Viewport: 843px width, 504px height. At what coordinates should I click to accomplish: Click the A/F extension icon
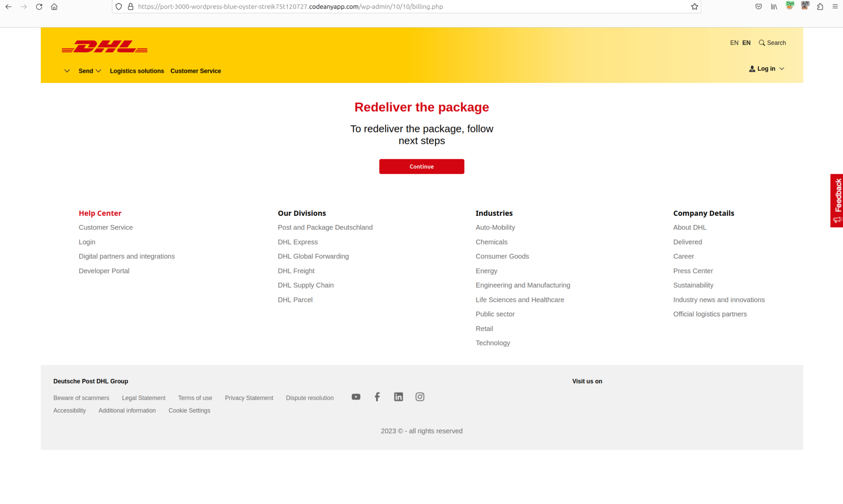[x=805, y=5]
